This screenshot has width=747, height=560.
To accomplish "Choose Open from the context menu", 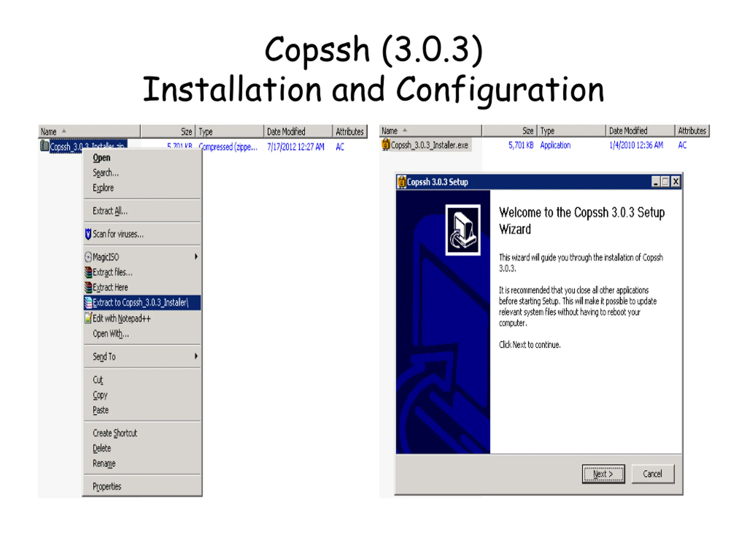I will pyautogui.click(x=142, y=157).
